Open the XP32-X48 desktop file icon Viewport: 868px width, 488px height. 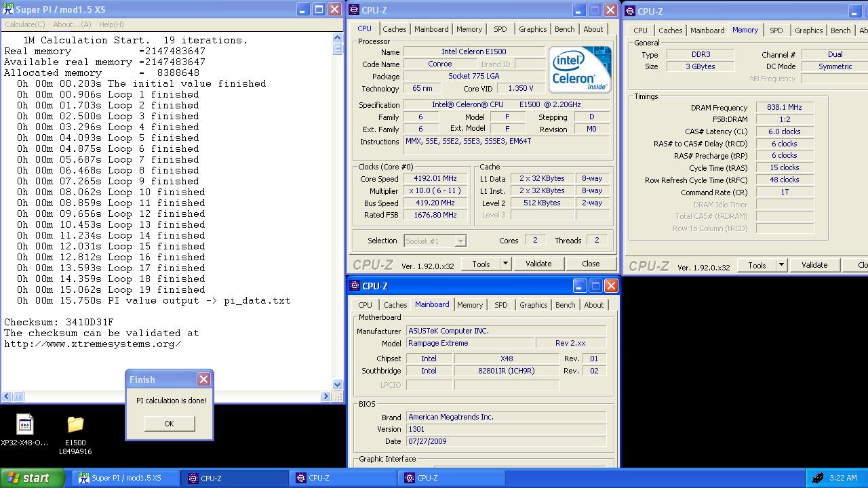(x=25, y=424)
